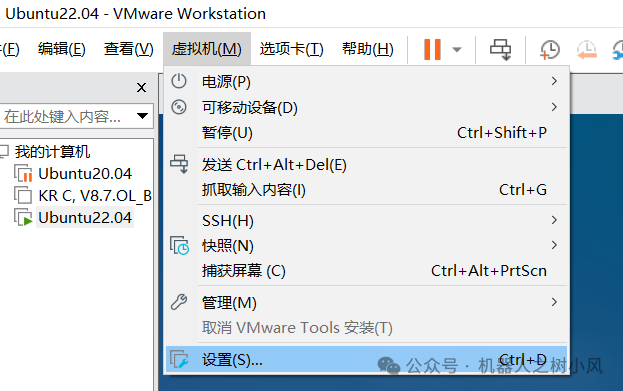Click the icon beside 发送 Ctrl+Alt+Del(E) entry
Viewport: 623px width, 391px height.
click(x=179, y=164)
